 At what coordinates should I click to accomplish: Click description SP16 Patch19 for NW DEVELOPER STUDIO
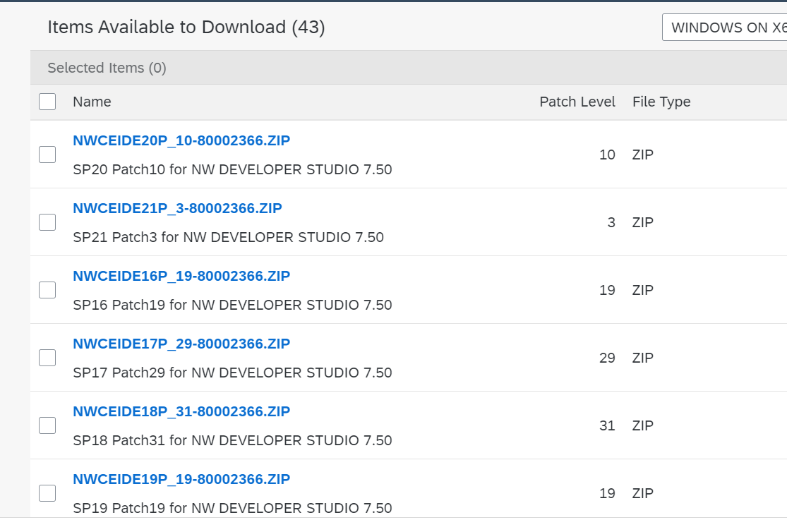(232, 305)
